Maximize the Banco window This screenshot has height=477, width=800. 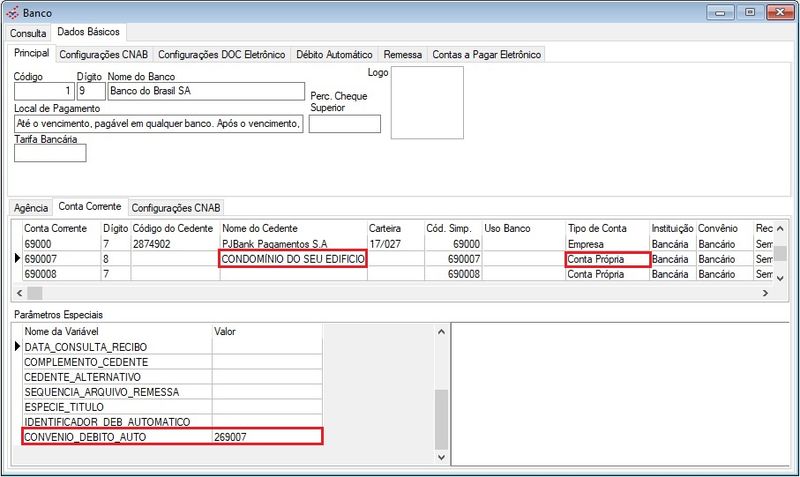(749, 12)
